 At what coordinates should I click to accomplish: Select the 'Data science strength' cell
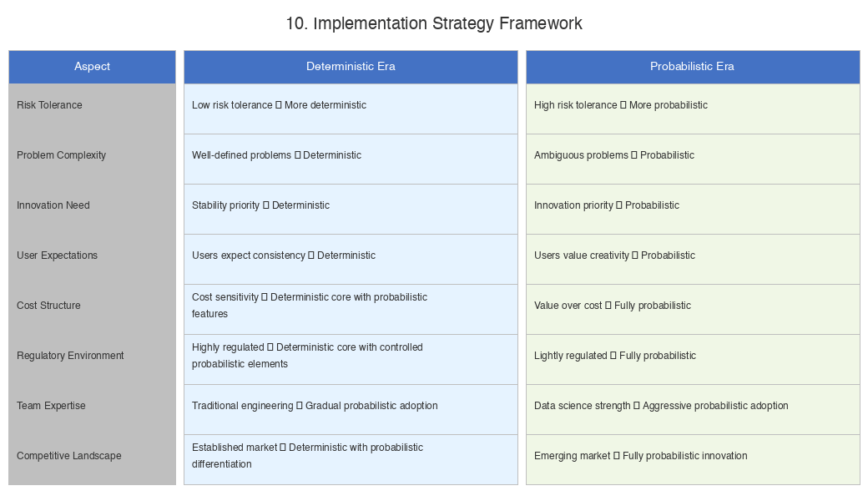[x=693, y=410]
